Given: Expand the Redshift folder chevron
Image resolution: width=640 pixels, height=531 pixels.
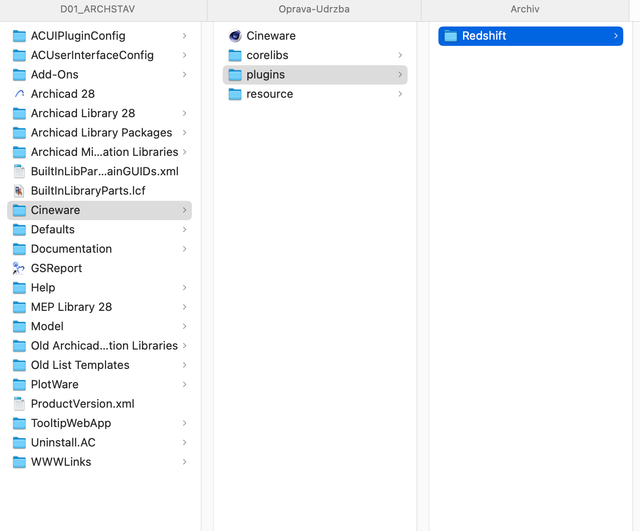Looking at the screenshot, I should (x=616, y=36).
